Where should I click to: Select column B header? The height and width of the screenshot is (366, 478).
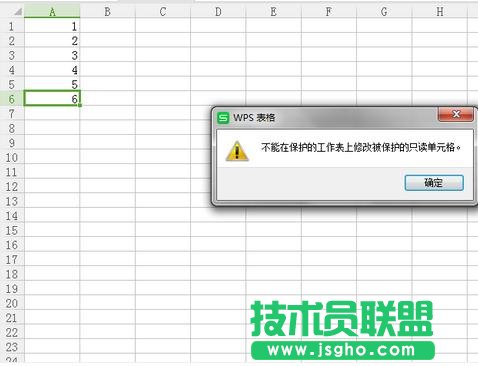tap(107, 12)
